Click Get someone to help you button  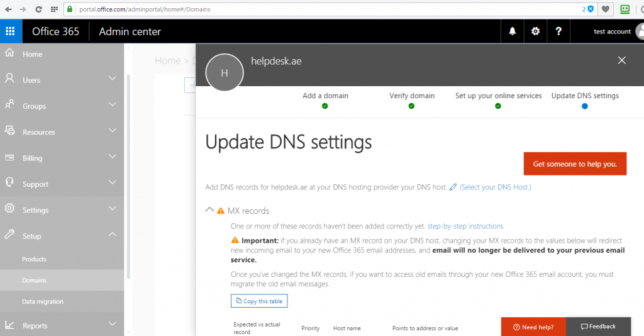[575, 164]
